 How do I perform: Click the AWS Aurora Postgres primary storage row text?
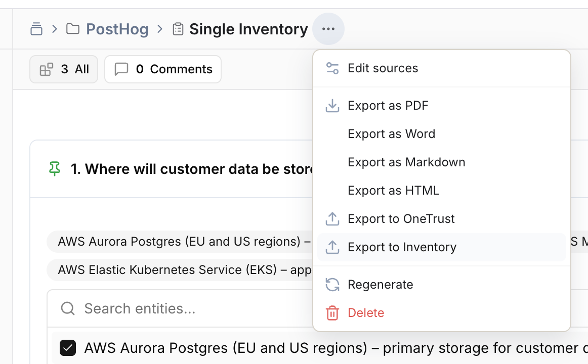(335, 348)
